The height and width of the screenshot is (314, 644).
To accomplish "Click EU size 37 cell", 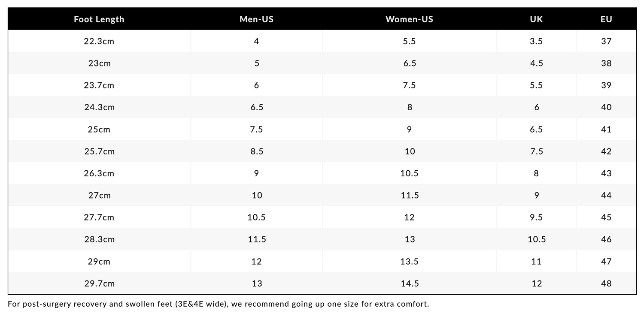I will [606, 41].
